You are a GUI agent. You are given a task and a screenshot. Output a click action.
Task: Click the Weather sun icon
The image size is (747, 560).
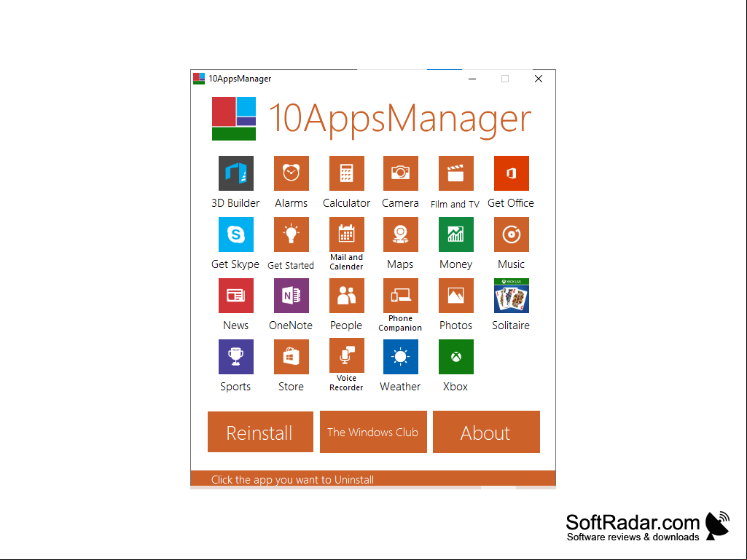click(401, 357)
